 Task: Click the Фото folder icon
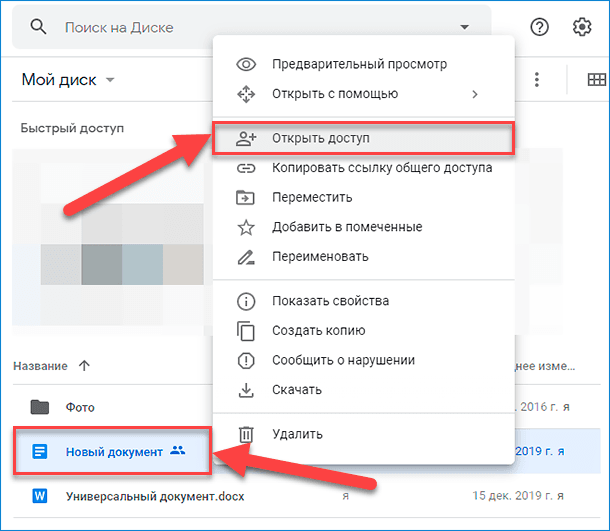[x=40, y=407]
